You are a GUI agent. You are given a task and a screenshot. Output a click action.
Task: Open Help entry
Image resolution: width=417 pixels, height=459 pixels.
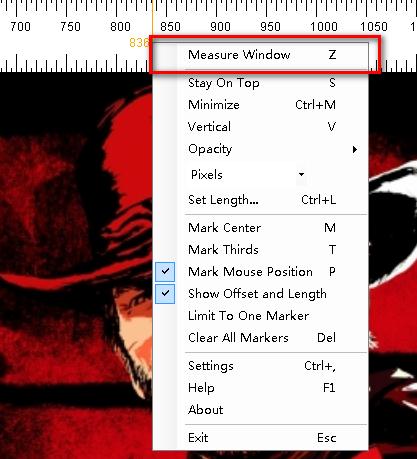260,388
